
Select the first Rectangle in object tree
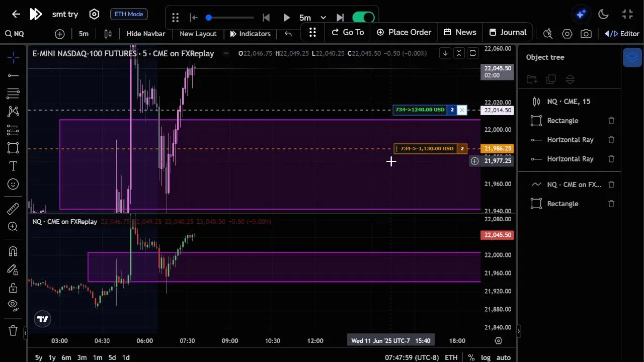[562, 121]
